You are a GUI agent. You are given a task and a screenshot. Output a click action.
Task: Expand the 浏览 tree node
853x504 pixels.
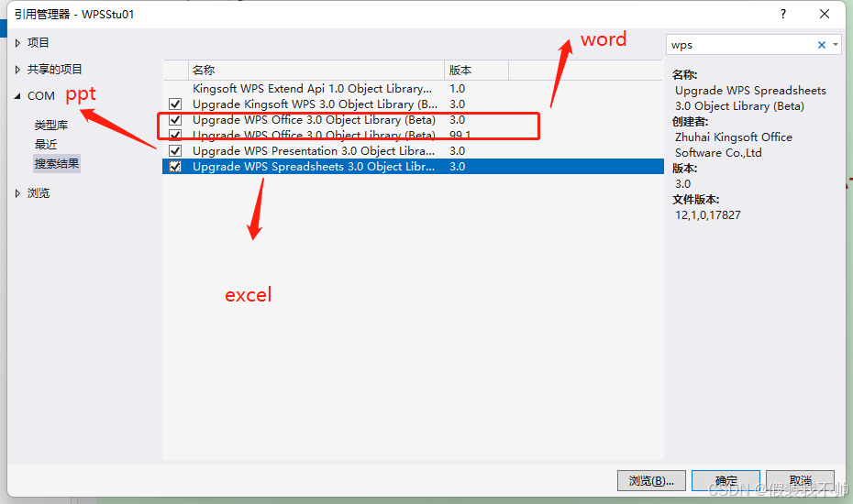point(17,193)
